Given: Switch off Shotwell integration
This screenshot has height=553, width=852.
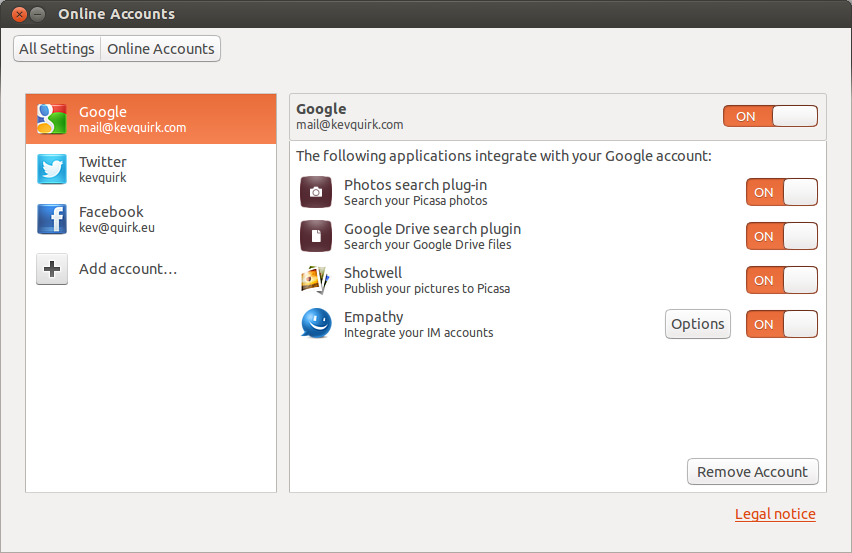Looking at the screenshot, I should [x=781, y=280].
